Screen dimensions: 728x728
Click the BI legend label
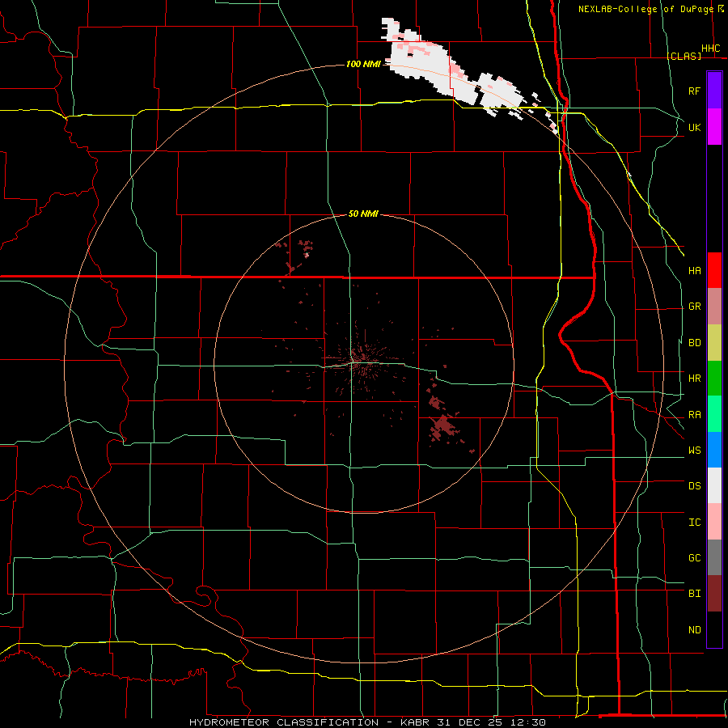click(x=694, y=594)
